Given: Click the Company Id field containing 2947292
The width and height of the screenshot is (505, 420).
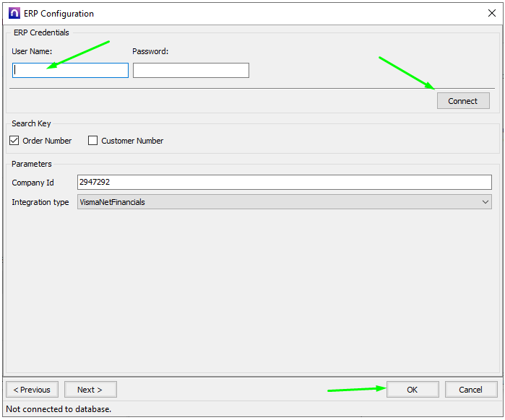Looking at the screenshot, I should (284, 183).
